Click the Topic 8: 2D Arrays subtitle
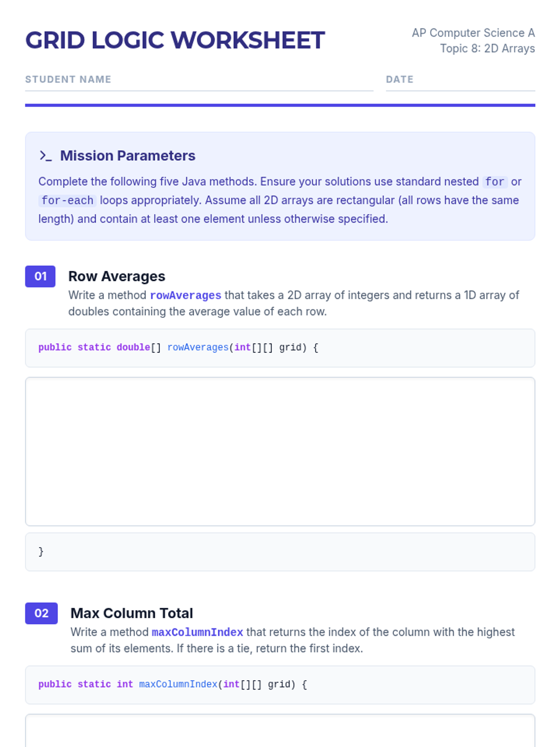Viewport: 560px width, 747px height. (x=487, y=49)
